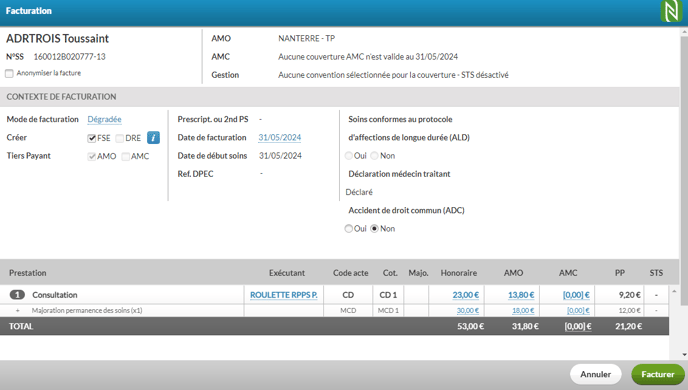Toggle the Tiers Payant AMC checkbox

(x=125, y=156)
